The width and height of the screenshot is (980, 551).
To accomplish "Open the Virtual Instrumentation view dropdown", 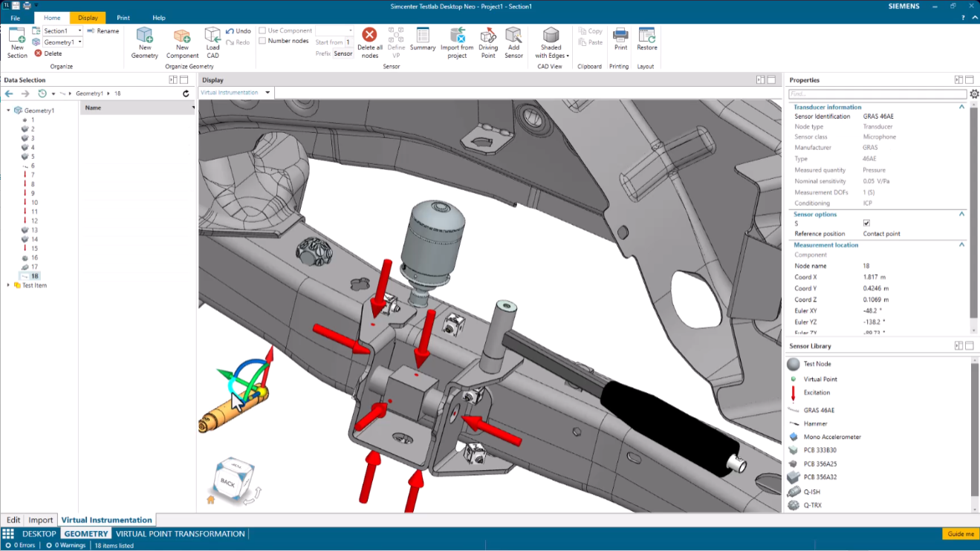I will [x=268, y=93].
